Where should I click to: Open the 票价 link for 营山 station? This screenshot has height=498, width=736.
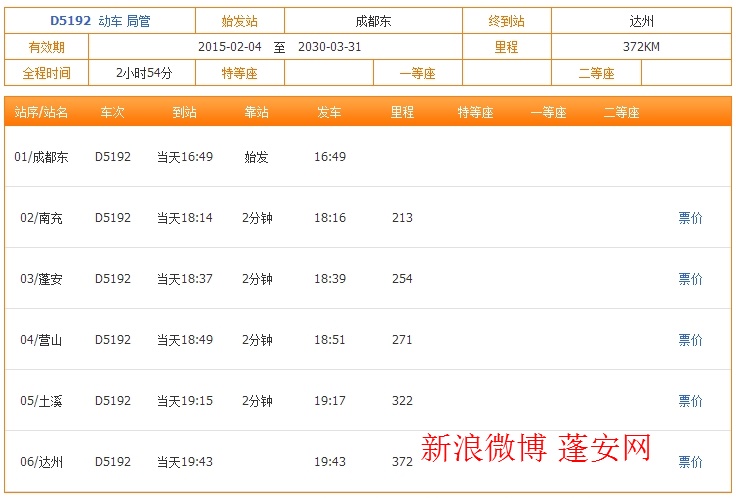[690, 340]
